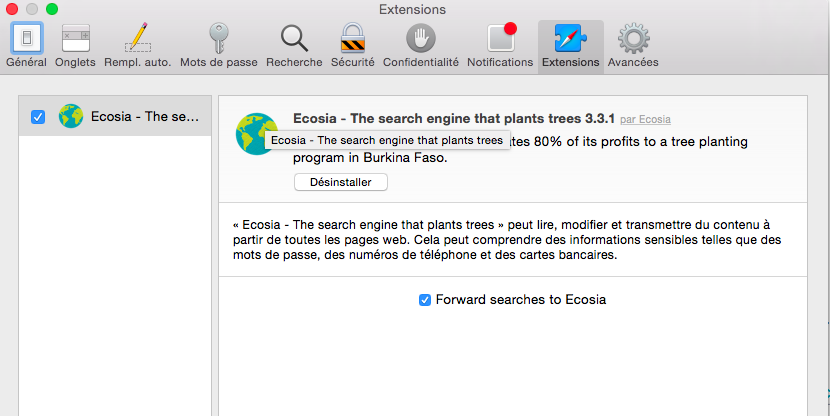Screen dimensions: 830x416
Task: Open the par Ecosia developer link
Action: pos(645,120)
